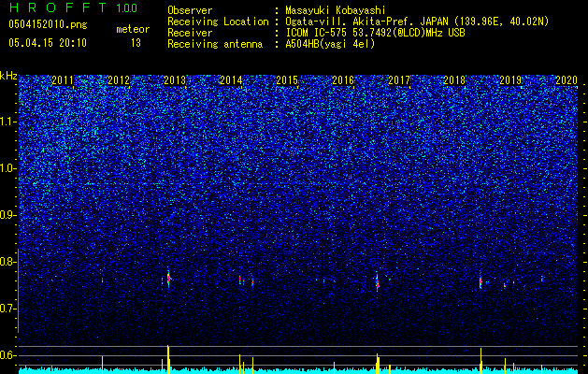Screen dimensions: 588x374
Task: Click the tallest yellow intensity spike near 2013
Action: click(x=168, y=359)
